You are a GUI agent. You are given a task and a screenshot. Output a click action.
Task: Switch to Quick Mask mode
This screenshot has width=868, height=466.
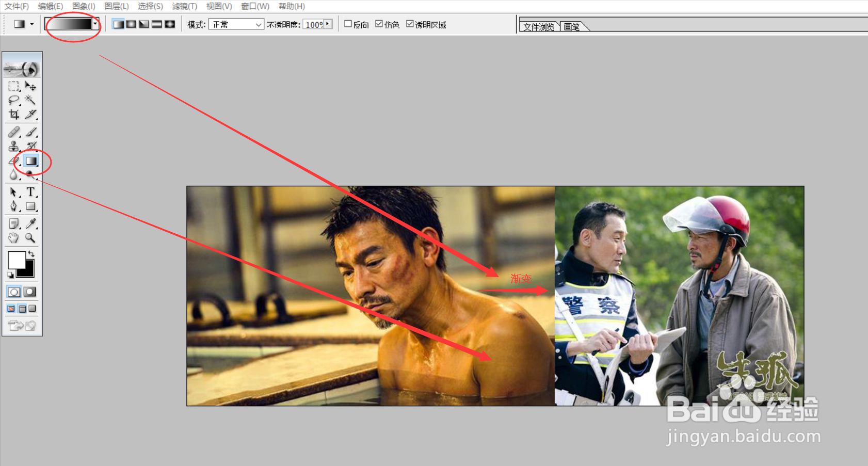(30, 292)
